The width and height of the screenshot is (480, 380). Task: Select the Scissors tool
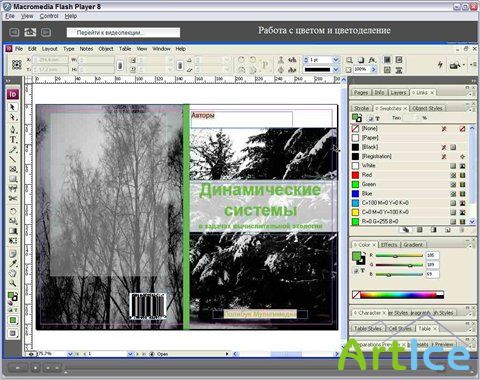coord(12,198)
